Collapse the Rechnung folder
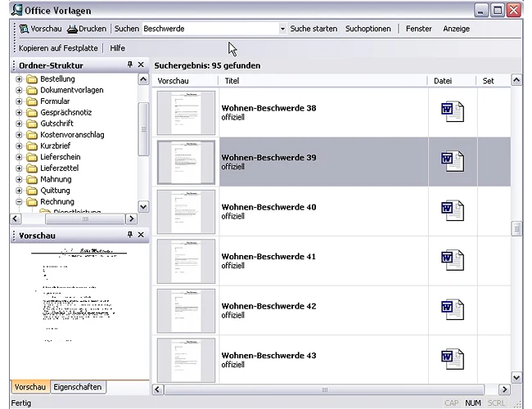Image resolution: width=532 pixels, height=409 pixels. point(19,202)
